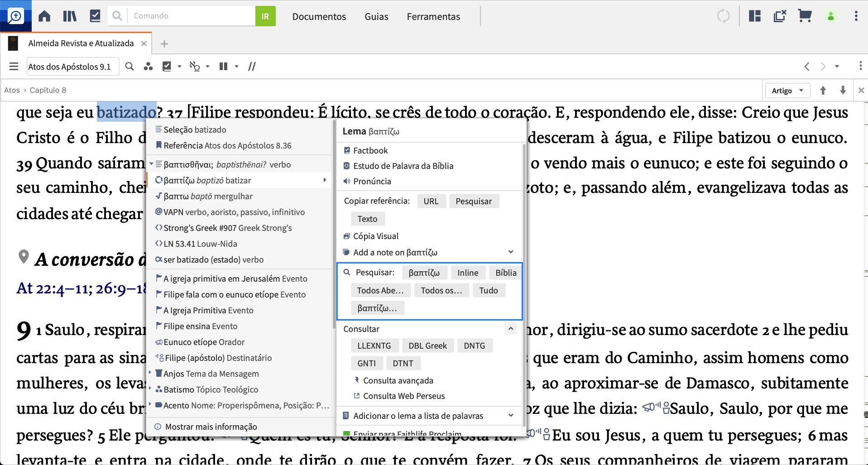Collapse the Consultar section
868x465 pixels.
511,328
